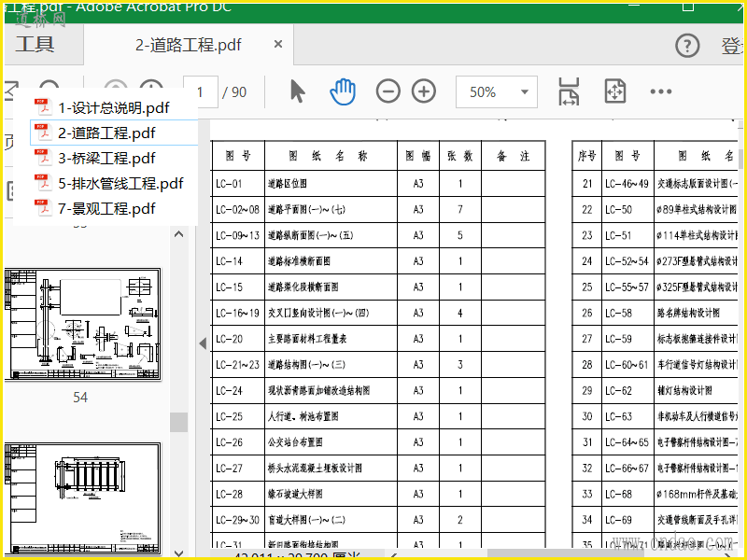Click the thumbnail panel scrollbar thumb

coord(179,423)
